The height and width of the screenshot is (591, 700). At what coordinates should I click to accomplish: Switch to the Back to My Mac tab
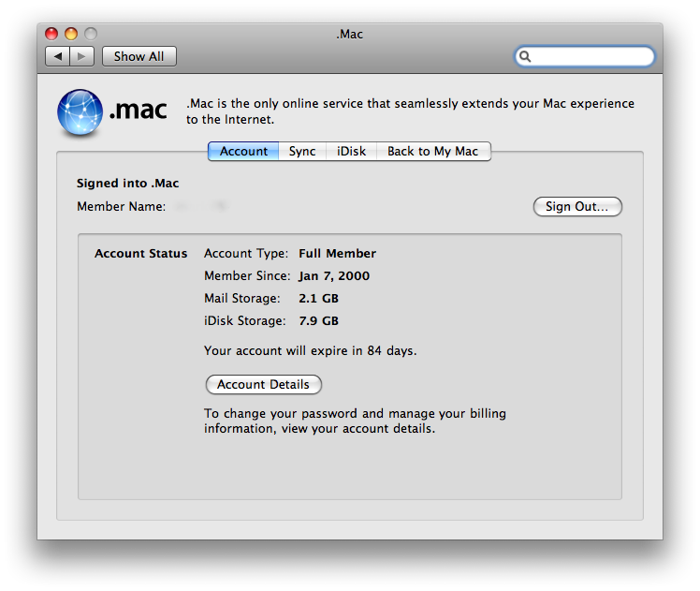[x=433, y=152]
